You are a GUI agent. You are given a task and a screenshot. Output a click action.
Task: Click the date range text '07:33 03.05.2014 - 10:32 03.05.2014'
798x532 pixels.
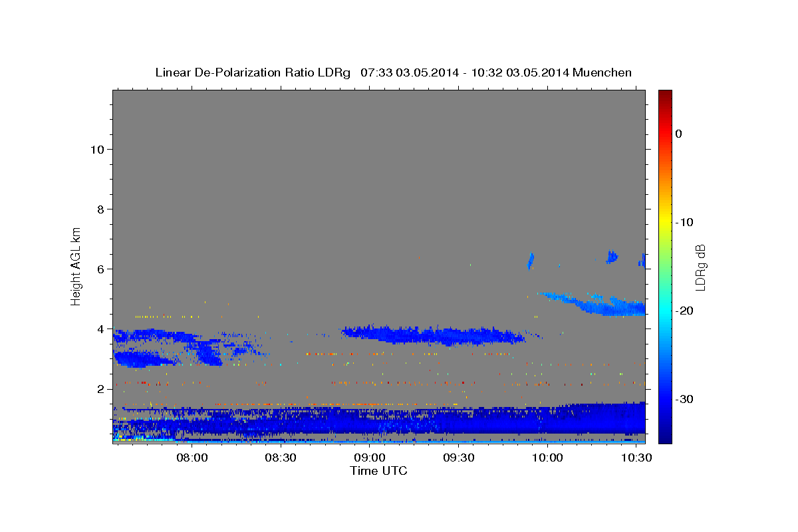click(464, 72)
